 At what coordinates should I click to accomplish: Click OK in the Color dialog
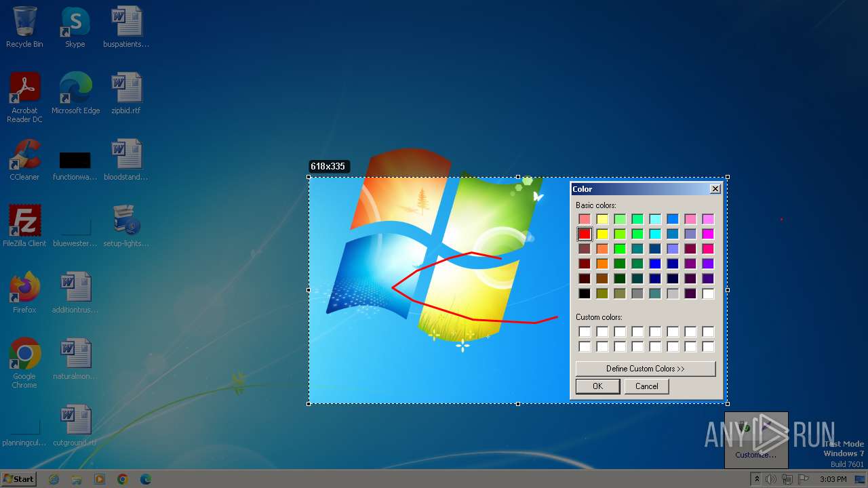[597, 386]
